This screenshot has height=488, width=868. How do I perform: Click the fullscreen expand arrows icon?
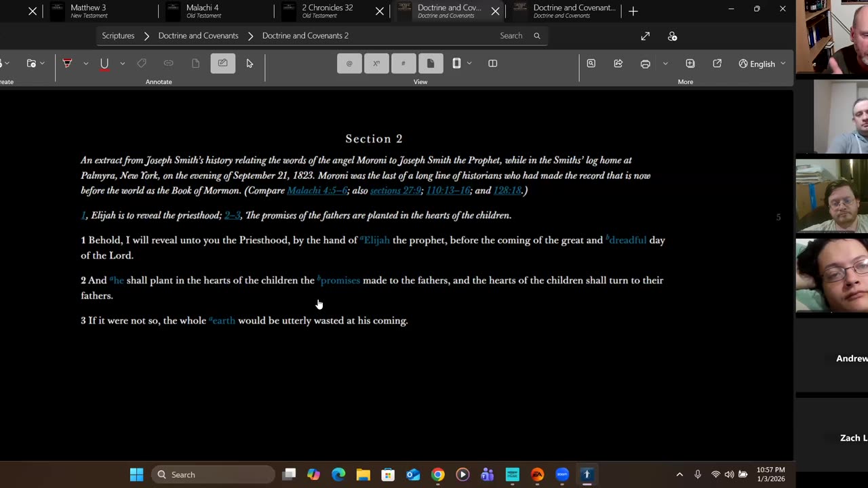[646, 36]
